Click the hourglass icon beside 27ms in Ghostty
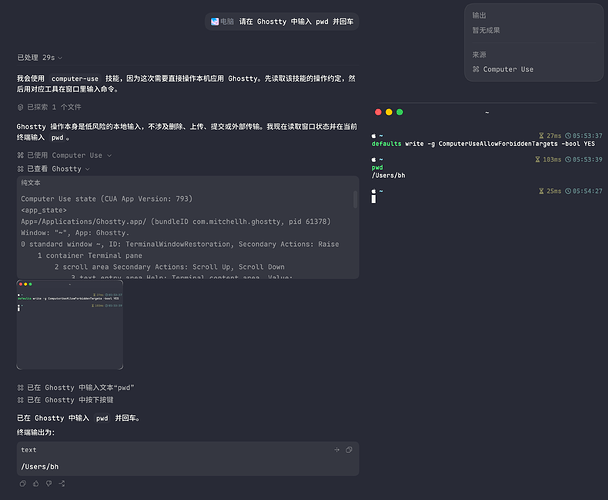This screenshot has width=608, height=500. pyautogui.click(x=541, y=135)
